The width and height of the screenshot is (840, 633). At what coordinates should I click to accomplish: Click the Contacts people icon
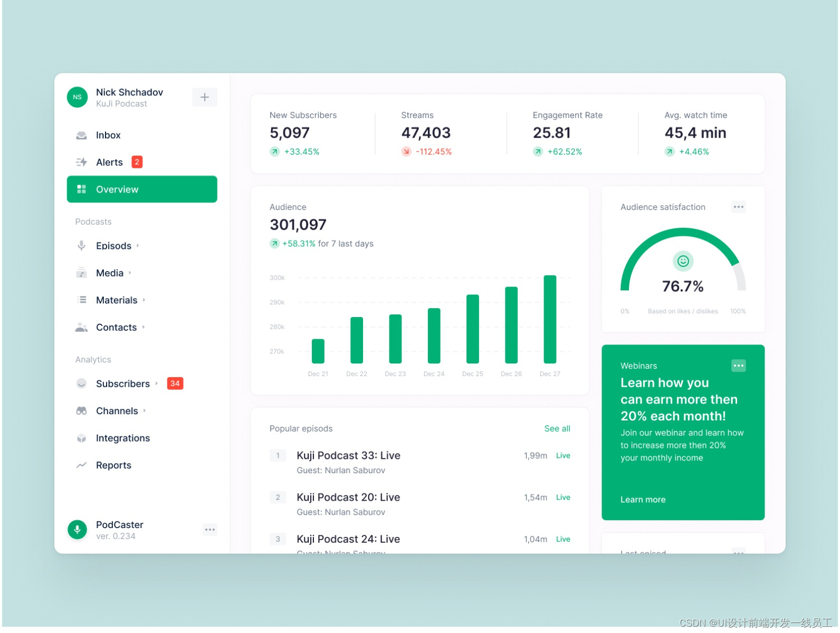point(81,327)
